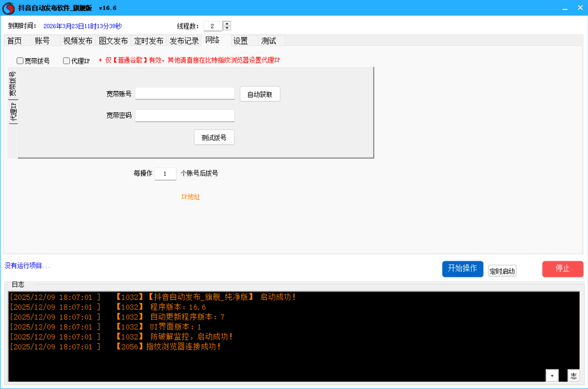
Task: Click the plus button in log panel
Action: [x=552, y=376]
